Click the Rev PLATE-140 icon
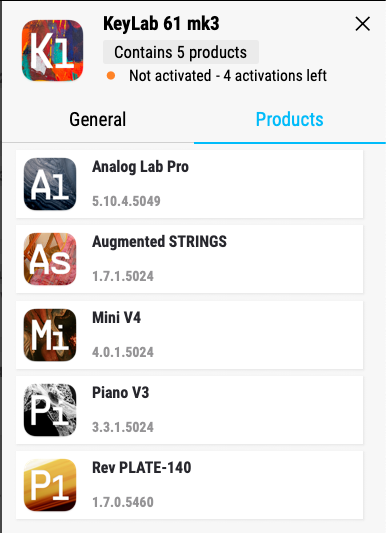The image size is (386, 533). [50, 485]
